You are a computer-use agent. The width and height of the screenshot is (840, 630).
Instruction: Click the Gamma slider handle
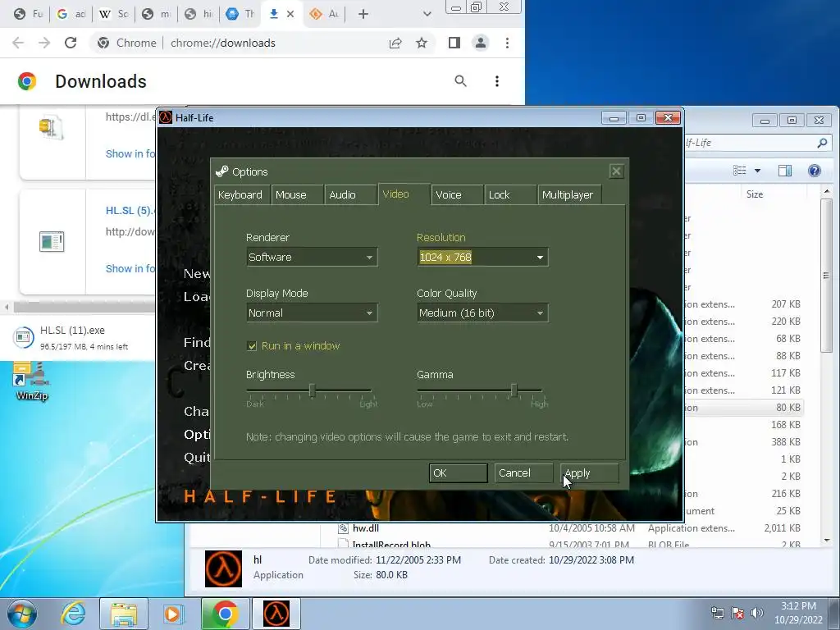(x=514, y=390)
